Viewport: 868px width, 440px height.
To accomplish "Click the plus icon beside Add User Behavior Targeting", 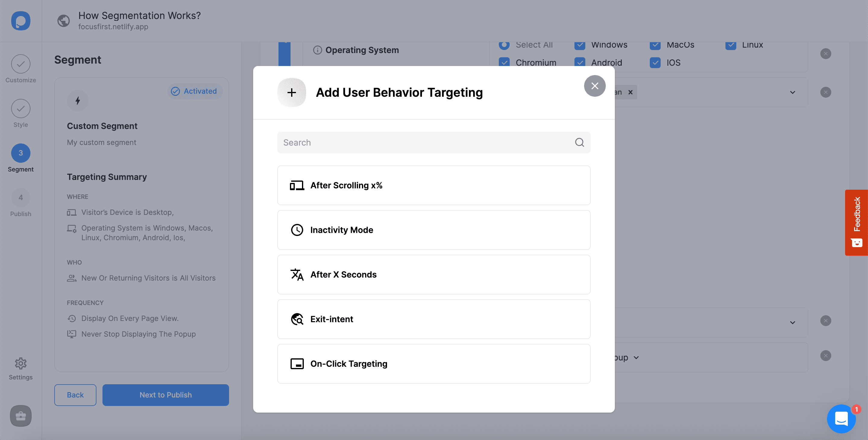I will point(291,92).
